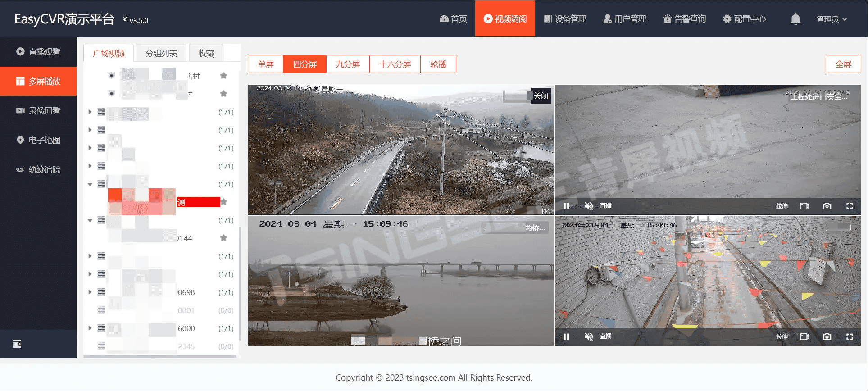Expand the tree group ending in 0698
The height and width of the screenshot is (391, 868).
[90, 292]
